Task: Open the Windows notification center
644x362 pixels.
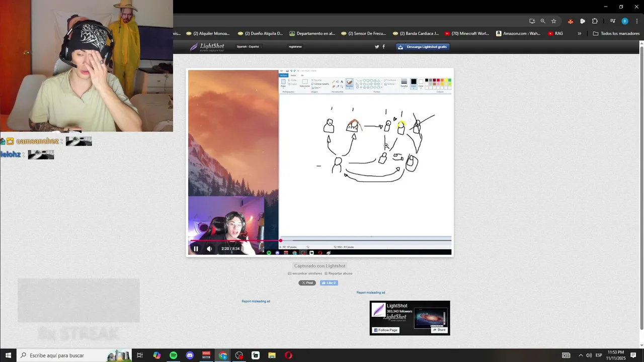Action: coord(633,355)
